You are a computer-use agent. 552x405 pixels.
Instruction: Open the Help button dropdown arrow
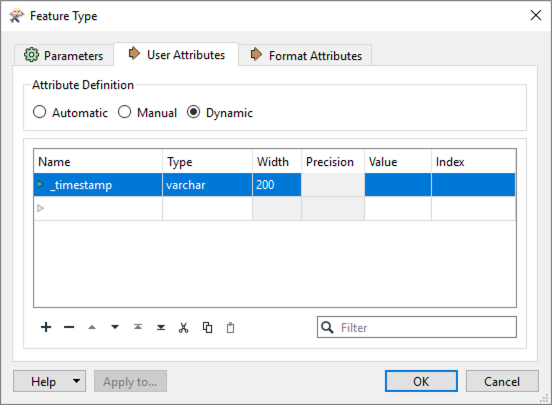click(x=76, y=381)
